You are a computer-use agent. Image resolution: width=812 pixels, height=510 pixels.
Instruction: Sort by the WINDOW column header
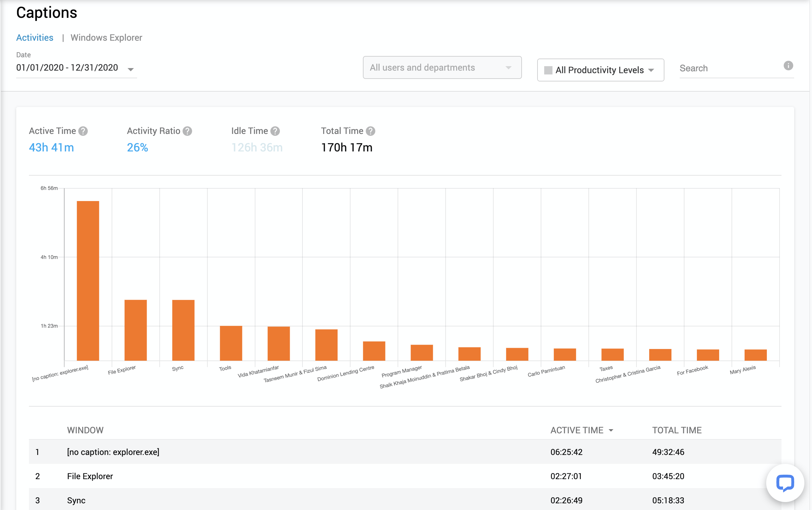coord(85,430)
